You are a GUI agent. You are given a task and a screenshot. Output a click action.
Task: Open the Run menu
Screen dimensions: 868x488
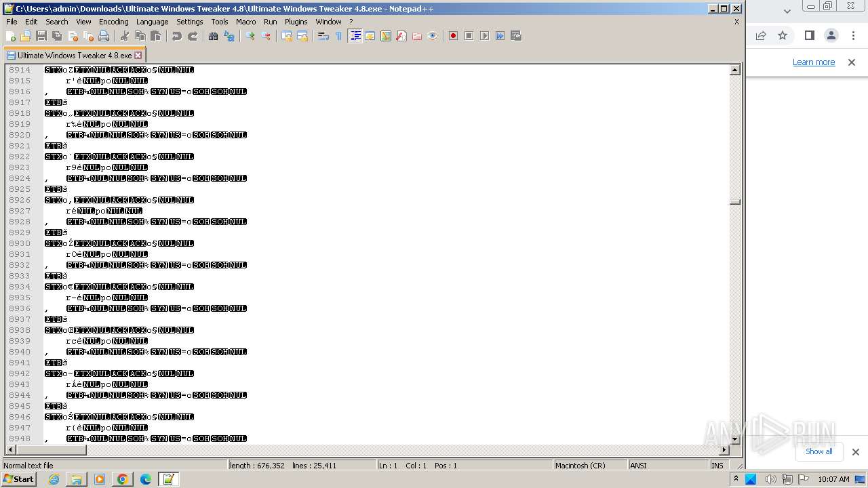[271, 22]
